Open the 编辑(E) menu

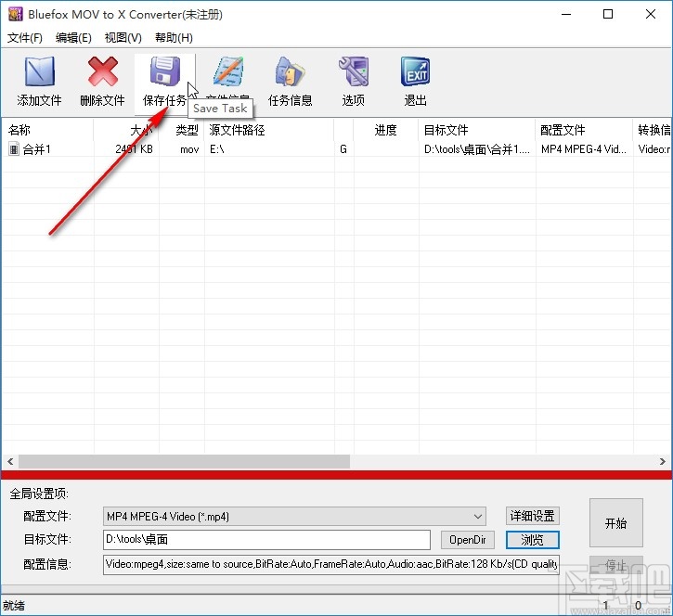tap(73, 38)
